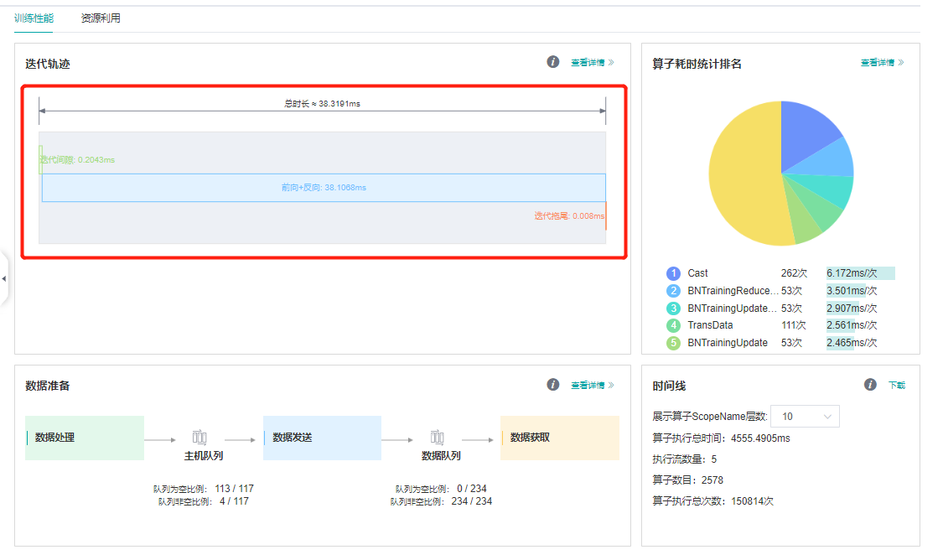Select the 数据获取 stage block
Screen dimensions: 943x560
pos(559,438)
